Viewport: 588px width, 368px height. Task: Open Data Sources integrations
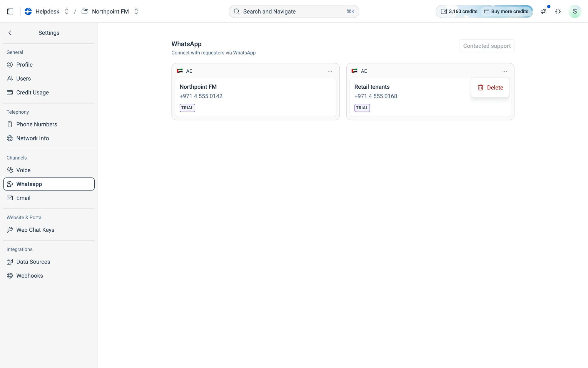[x=49, y=262]
